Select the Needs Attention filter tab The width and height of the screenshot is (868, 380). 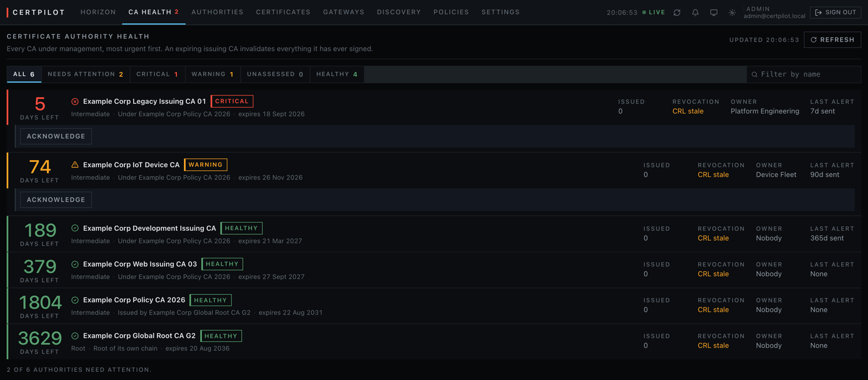[86, 74]
